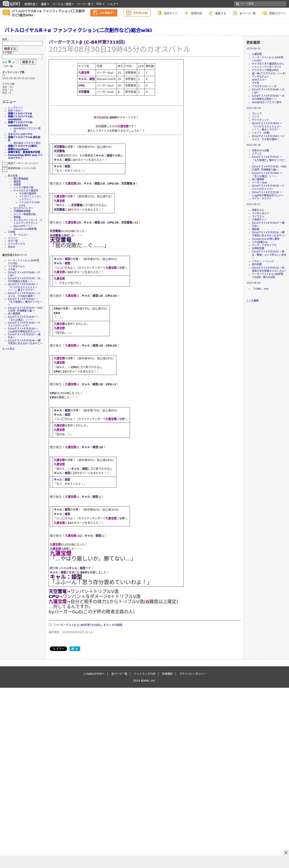The height and width of the screenshot is (868, 289).
Task: Click the plus icon for 新規作成
Action: pyautogui.click(x=186, y=13)
